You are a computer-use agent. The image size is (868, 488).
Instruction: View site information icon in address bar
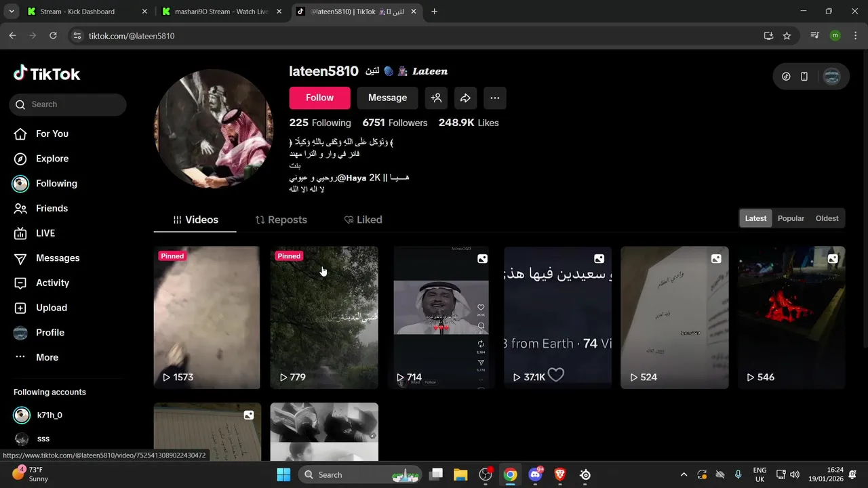pos(77,36)
